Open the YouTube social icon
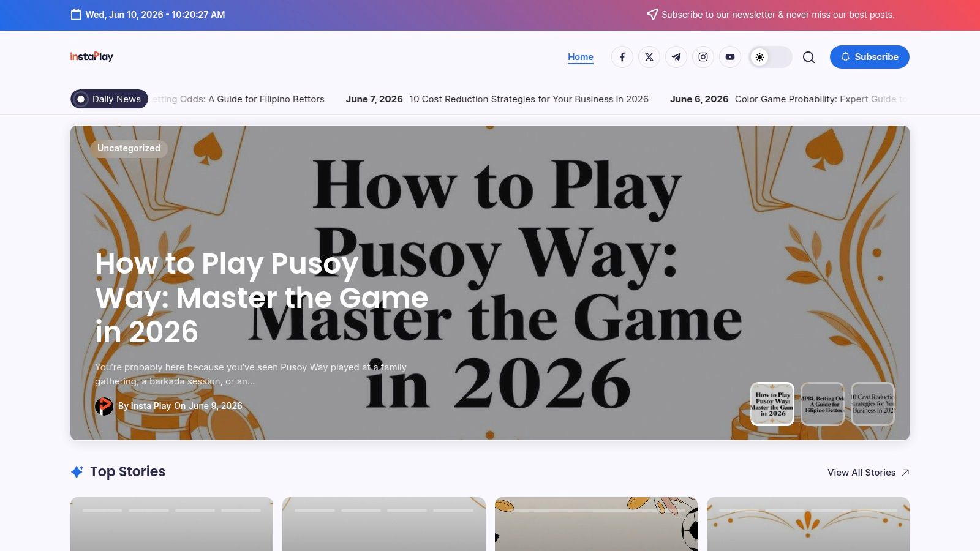 730,57
